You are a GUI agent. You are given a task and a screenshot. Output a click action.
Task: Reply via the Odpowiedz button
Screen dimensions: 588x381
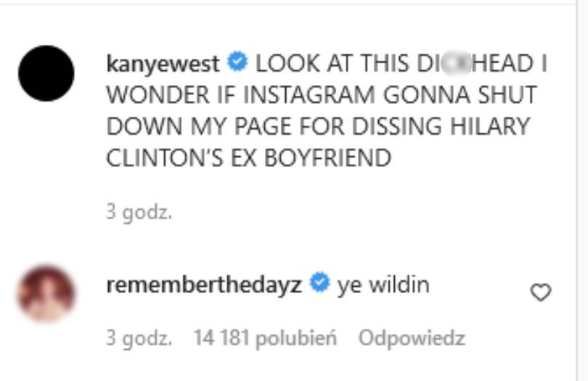[412, 338]
